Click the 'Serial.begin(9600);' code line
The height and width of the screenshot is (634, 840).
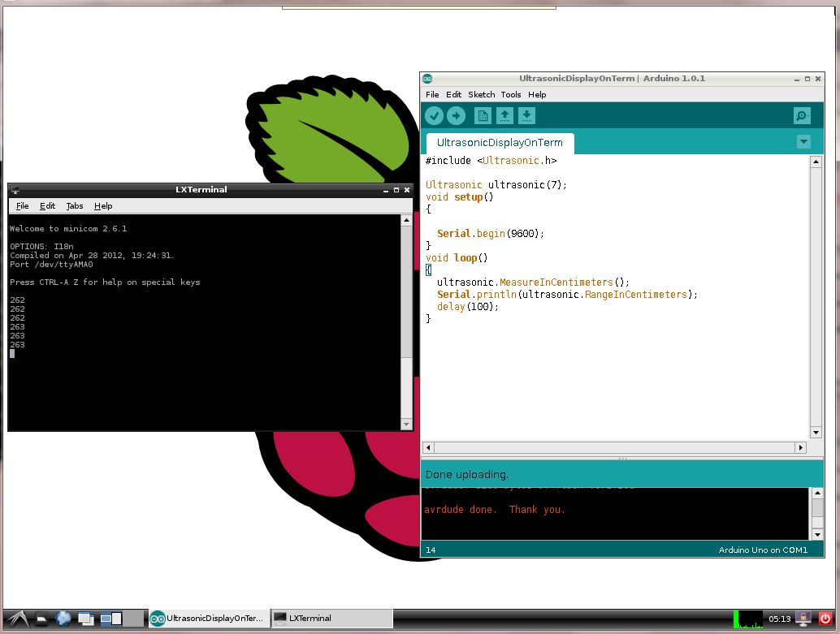(x=491, y=234)
